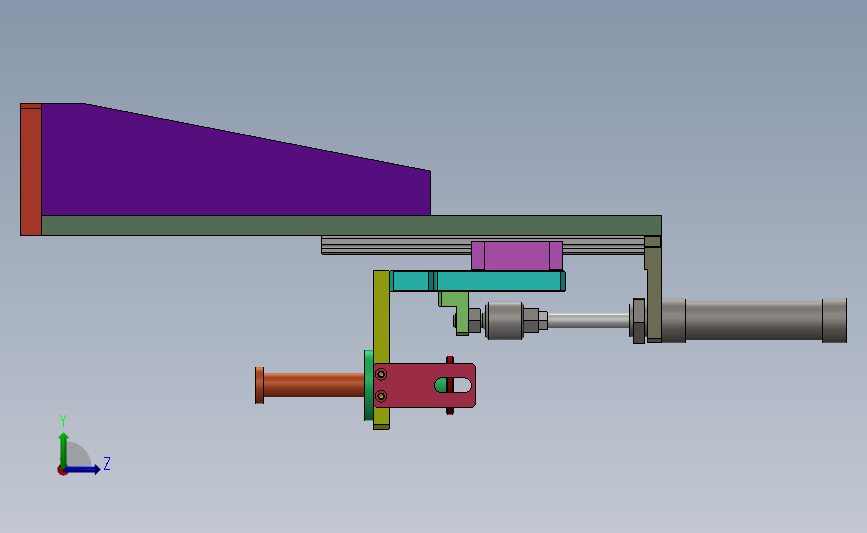Pick the magenta slider block on rail
867x533 pixels.
click(517, 255)
